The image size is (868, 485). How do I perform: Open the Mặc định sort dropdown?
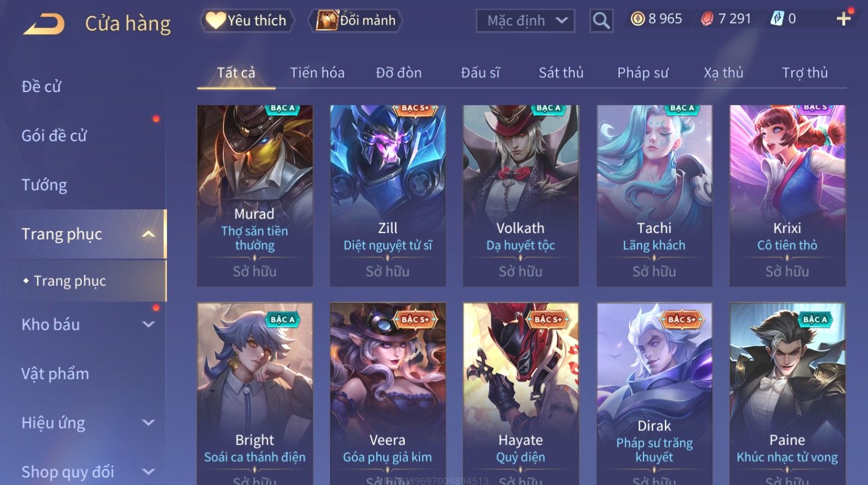coord(526,21)
